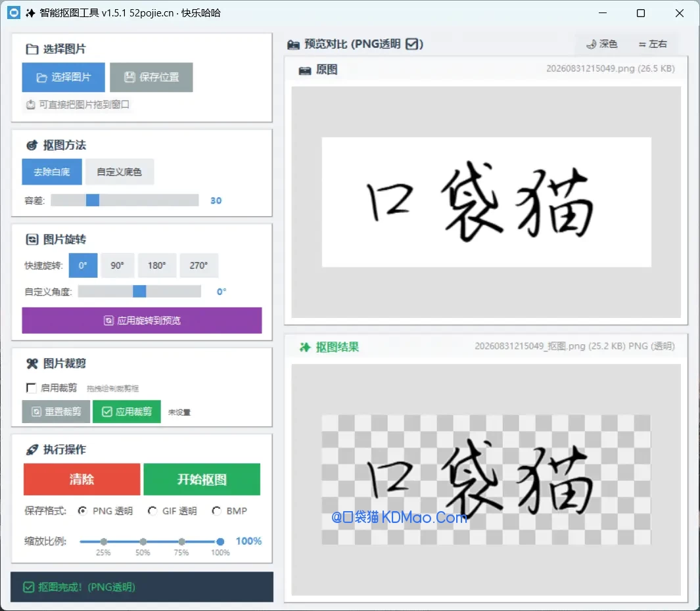700x611 pixels.
Task: Click the red 清除 button
Action: click(82, 480)
